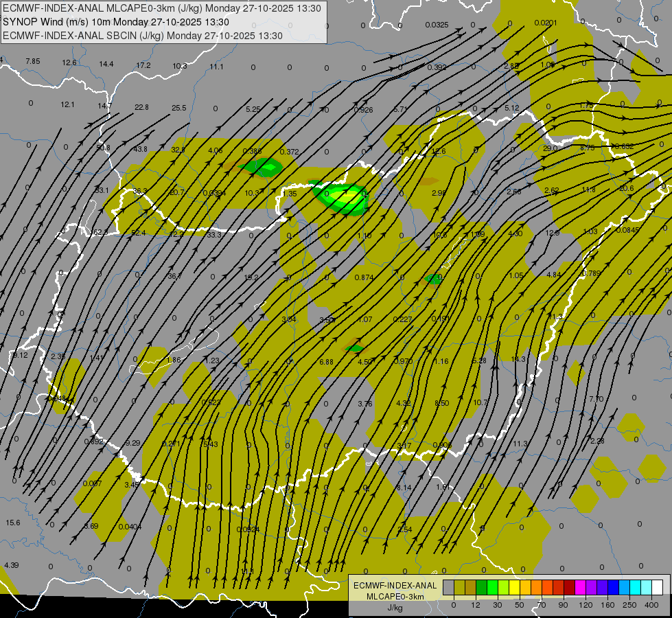The height and width of the screenshot is (618, 672).
Task: Click the legend unit J/kg
Action: [x=395, y=608]
